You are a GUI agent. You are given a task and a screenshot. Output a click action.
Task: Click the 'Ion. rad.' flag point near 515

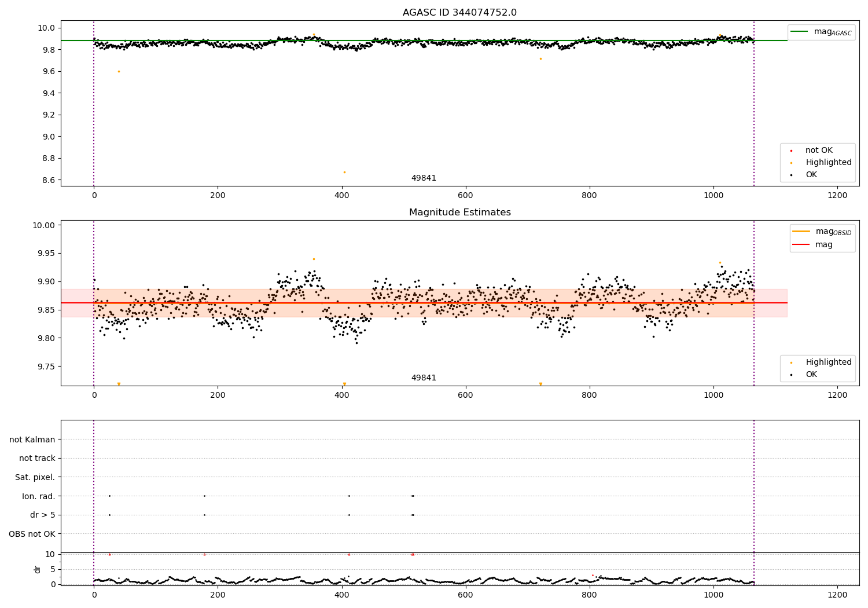click(x=413, y=496)
